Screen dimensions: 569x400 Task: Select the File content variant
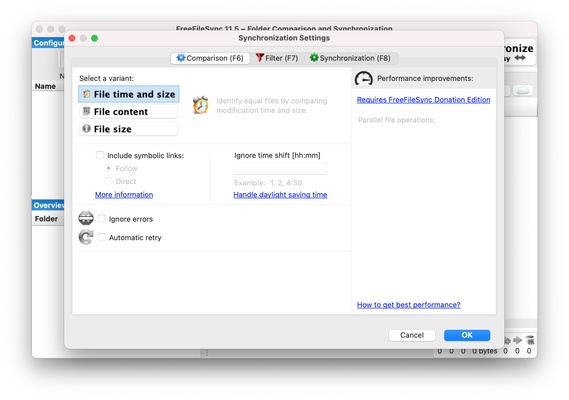point(129,111)
